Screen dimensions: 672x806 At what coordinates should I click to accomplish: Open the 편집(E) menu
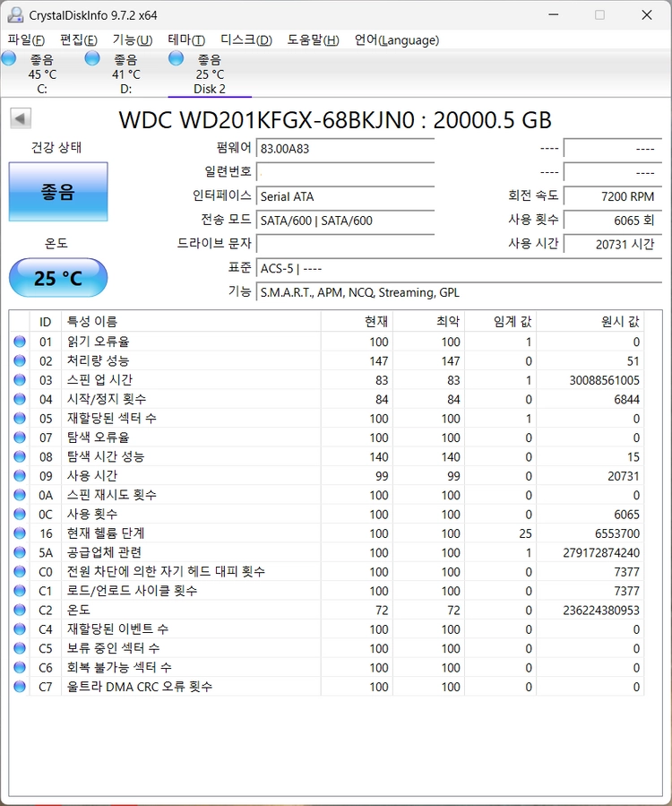[x=79, y=40]
